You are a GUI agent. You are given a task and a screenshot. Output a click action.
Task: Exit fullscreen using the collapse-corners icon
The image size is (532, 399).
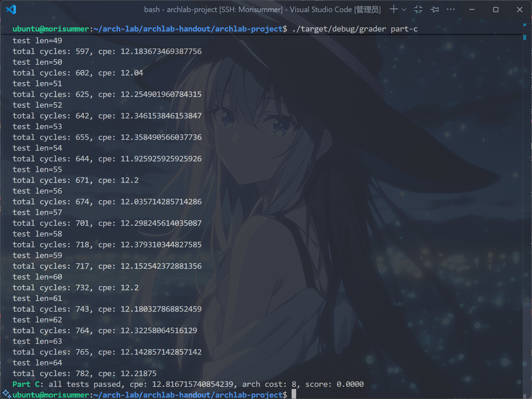[x=418, y=9]
